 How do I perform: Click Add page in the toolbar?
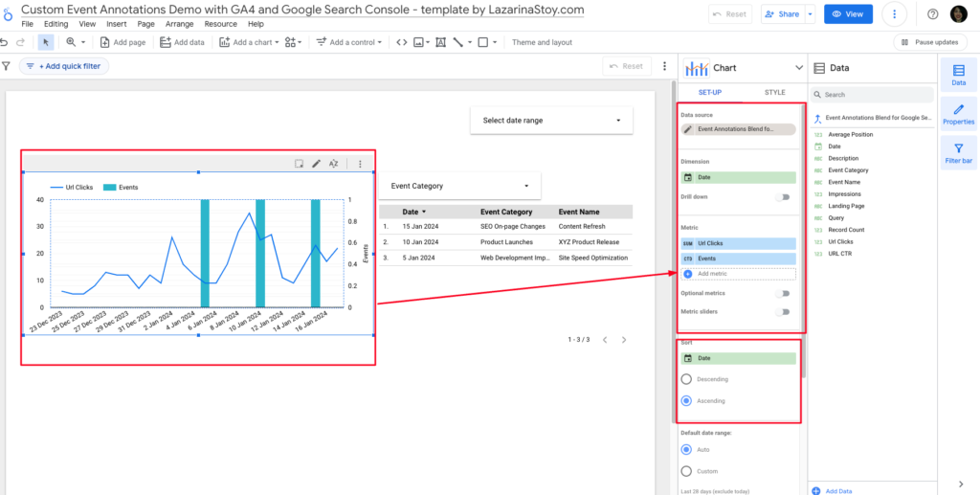[x=122, y=42]
